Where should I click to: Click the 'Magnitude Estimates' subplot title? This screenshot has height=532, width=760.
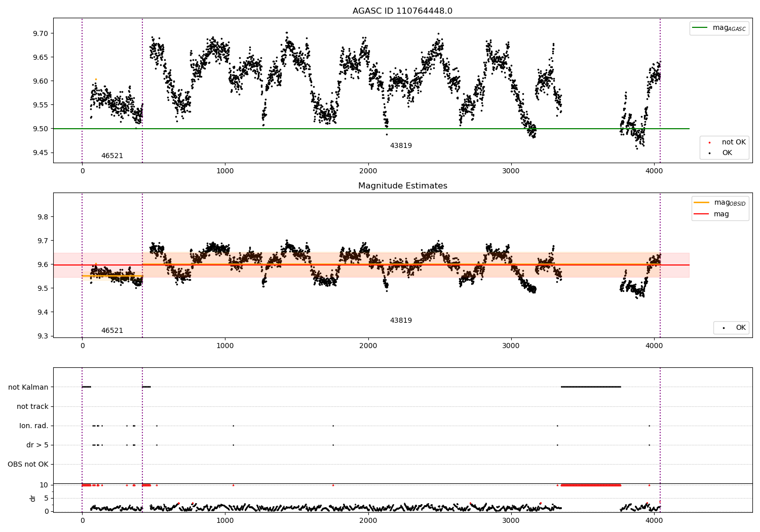point(402,186)
